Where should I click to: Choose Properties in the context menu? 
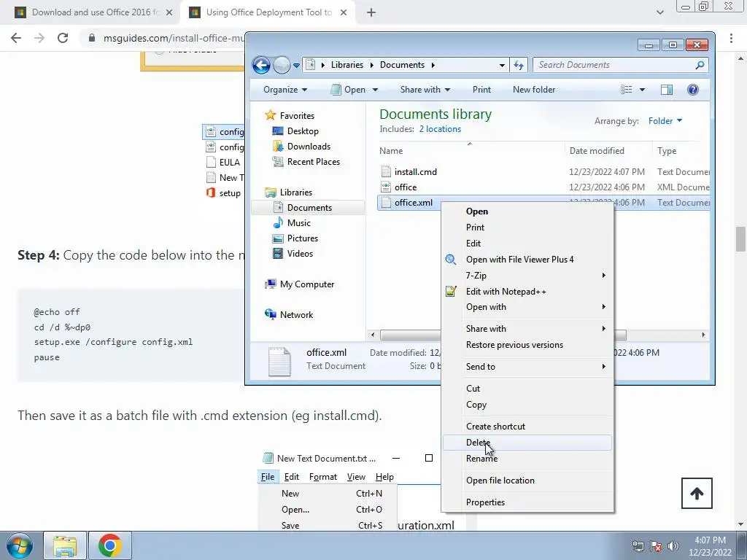(x=527, y=502)
